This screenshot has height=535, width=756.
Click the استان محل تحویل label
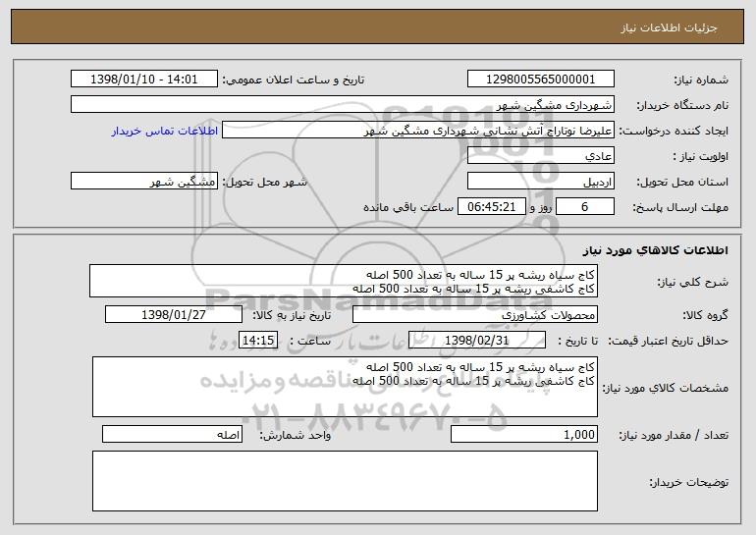[x=682, y=182]
